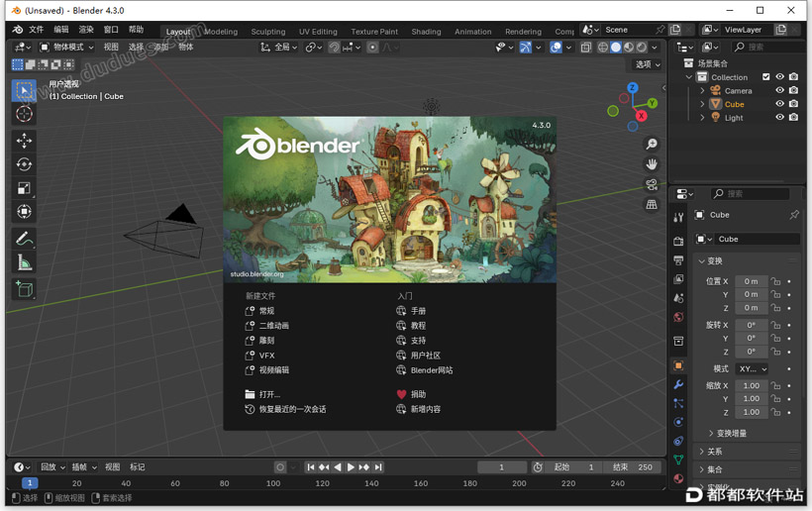The height and width of the screenshot is (511, 812).
Task: Toggle Collection viewport visibility eye
Action: click(x=779, y=76)
